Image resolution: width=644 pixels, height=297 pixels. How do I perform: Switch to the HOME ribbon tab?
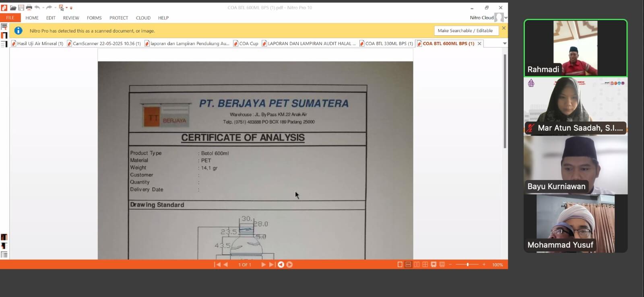coord(32,18)
